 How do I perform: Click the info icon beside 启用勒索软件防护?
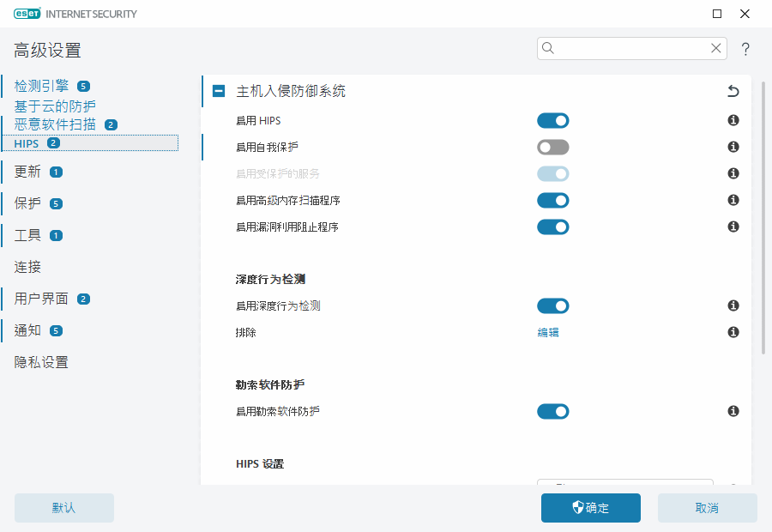(733, 412)
